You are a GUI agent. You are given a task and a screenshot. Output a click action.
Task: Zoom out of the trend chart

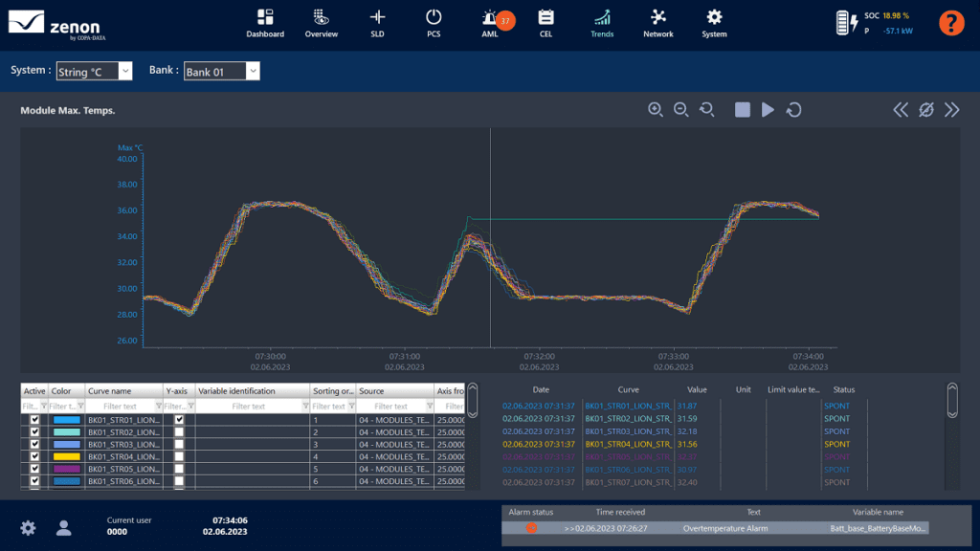click(681, 110)
